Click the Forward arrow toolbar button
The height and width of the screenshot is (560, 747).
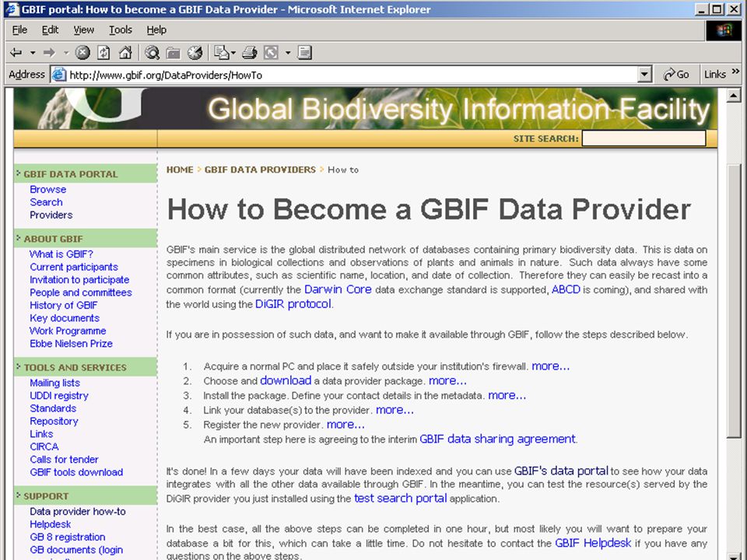[49, 52]
